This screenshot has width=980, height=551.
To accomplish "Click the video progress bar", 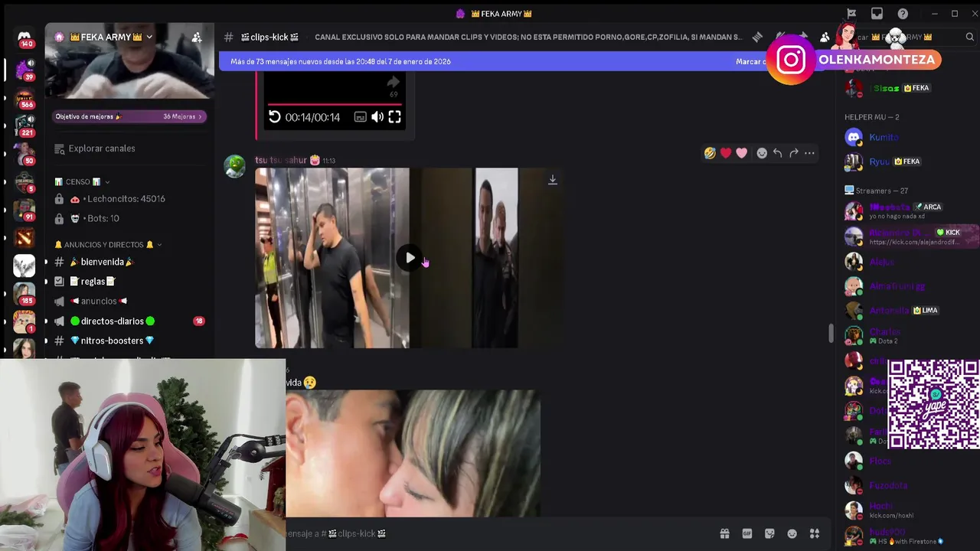I will coord(335,104).
